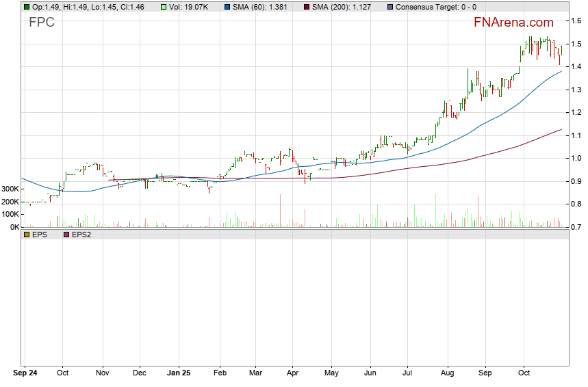588x387 pixels.
Task: Select the SMA (60): 1.381 legend text
Action: pyautogui.click(x=261, y=7)
